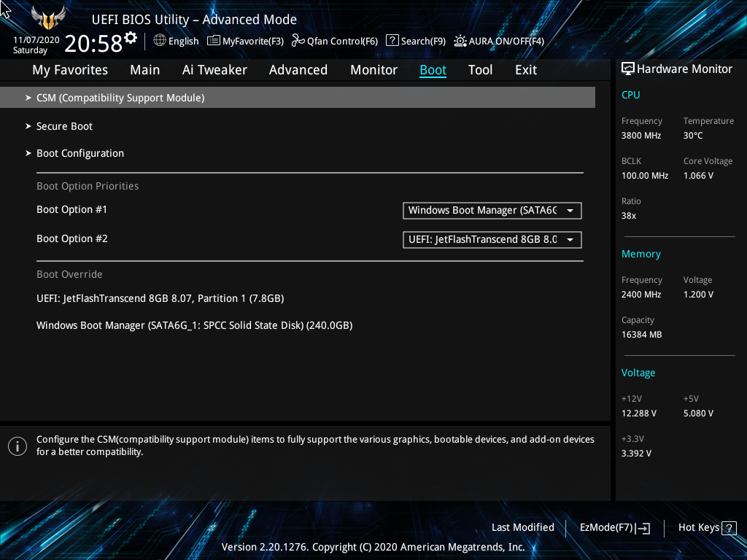Click the Search(F9) question mark icon

coord(392,41)
